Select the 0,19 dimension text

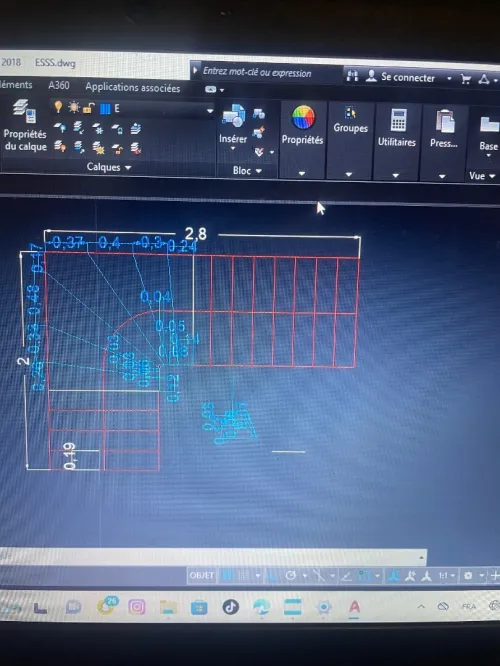click(70, 456)
